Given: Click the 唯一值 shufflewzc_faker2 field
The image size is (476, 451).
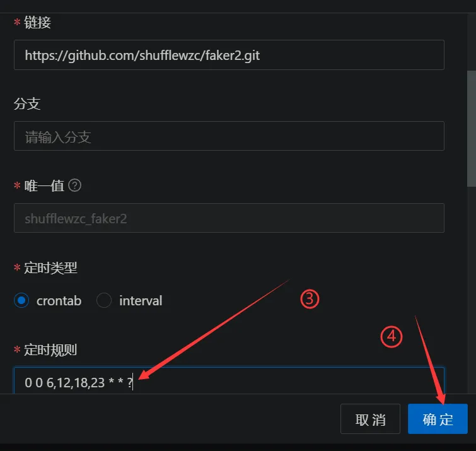Looking at the screenshot, I should point(229,218).
